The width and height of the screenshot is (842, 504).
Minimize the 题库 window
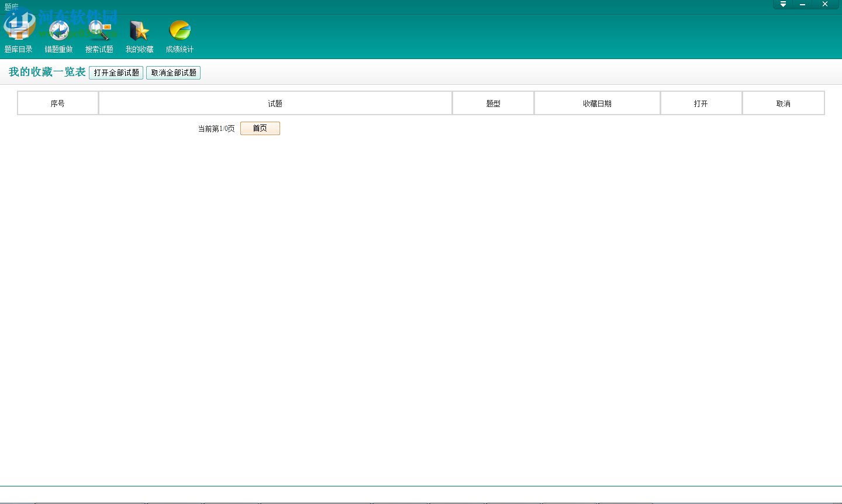803,4
